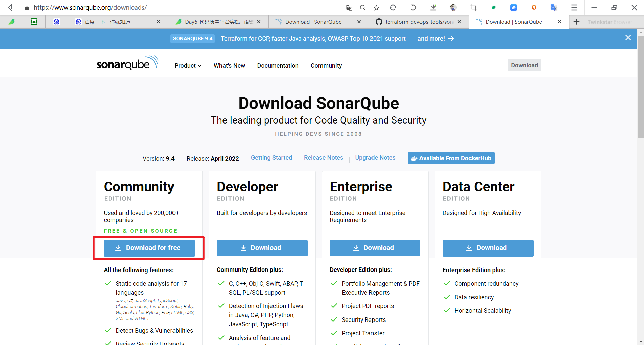
Task: Click the orange headset extension icon
Action: (x=534, y=7)
